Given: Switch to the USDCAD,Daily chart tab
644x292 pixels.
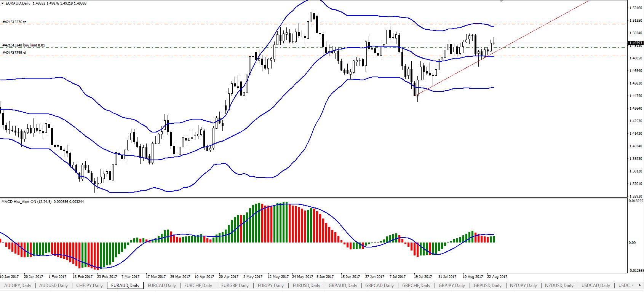Looking at the screenshot, I should tap(596, 286).
